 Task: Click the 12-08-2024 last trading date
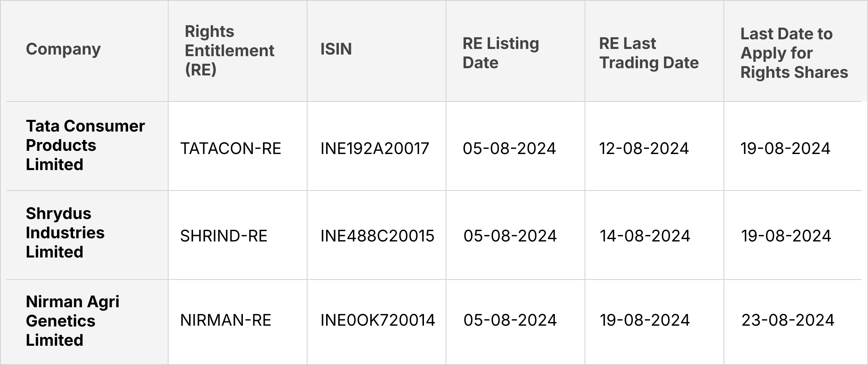click(644, 149)
